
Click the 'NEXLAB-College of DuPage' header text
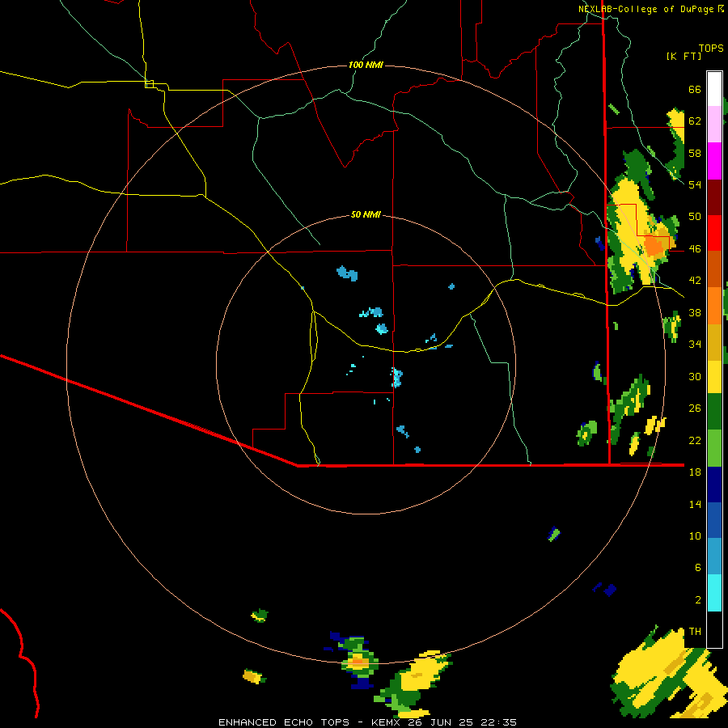pos(647,9)
